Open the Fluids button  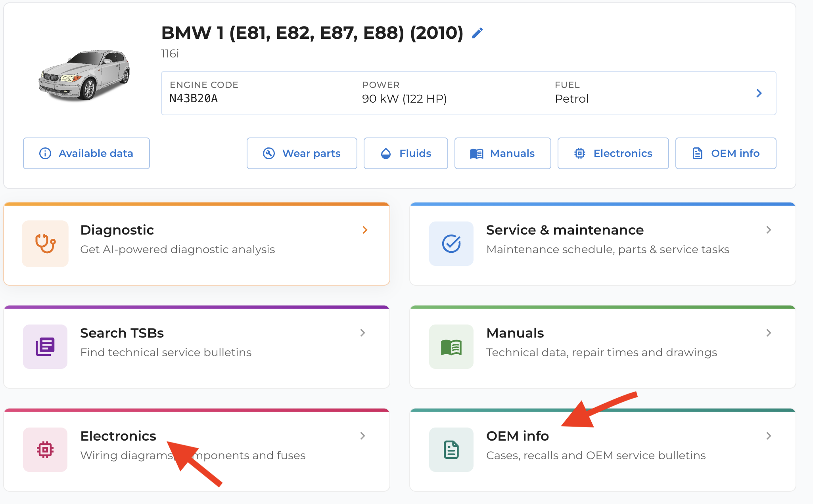pos(406,153)
